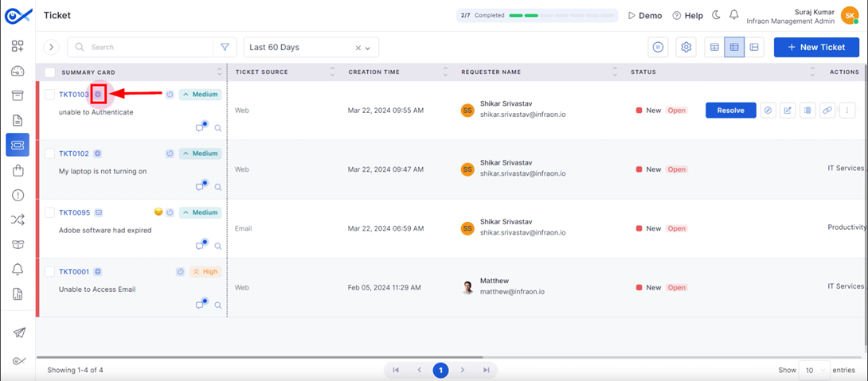Screen dimensions: 868x381
Task: Click the magnifier icon on TKT0001 card
Action: [x=218, y=305]
